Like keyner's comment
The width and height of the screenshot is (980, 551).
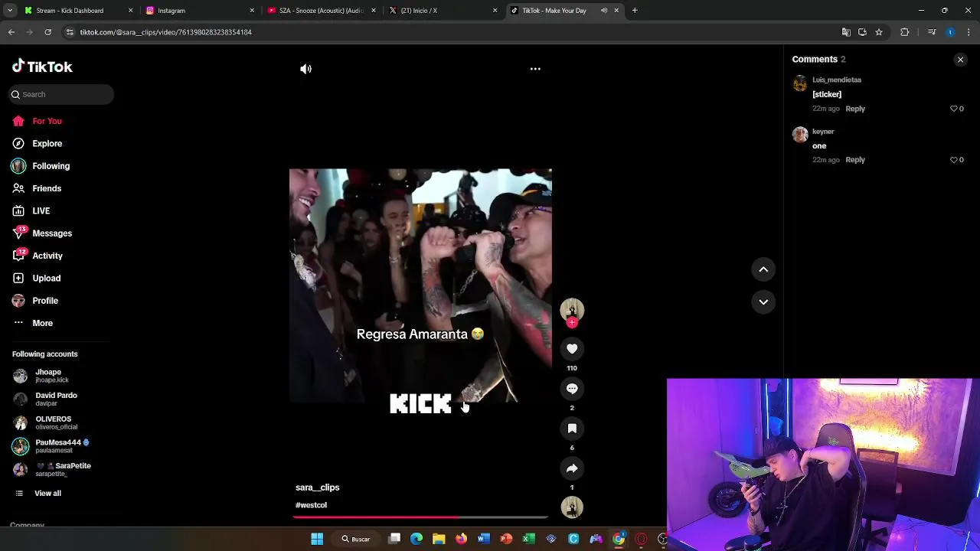[954, 160]
